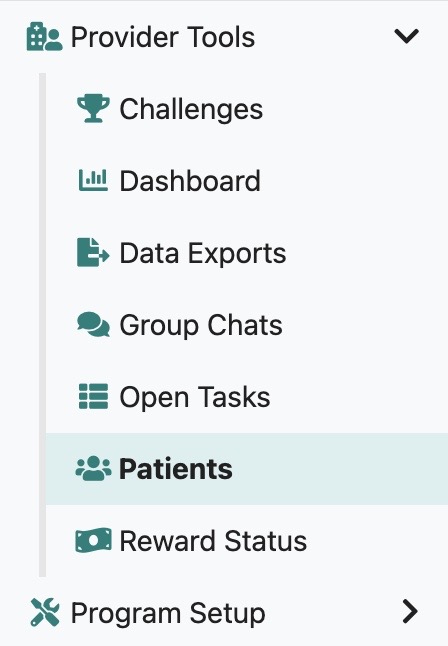Expand Program Setup using the right chevron

410,611
